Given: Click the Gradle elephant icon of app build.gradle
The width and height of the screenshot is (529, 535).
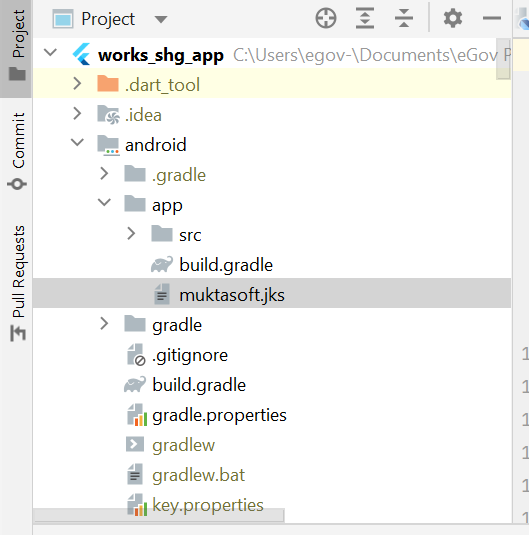Looking at the screenshot, I should tap(162, 265).
